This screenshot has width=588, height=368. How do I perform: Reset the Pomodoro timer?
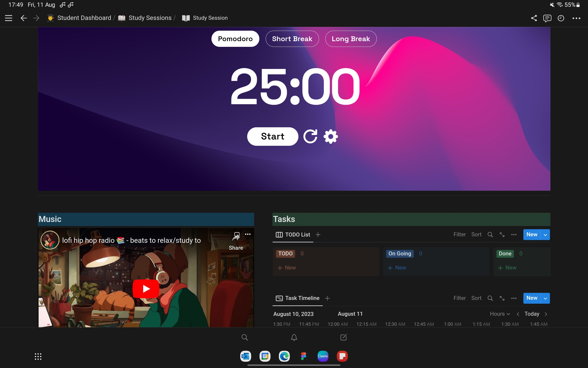310,137
